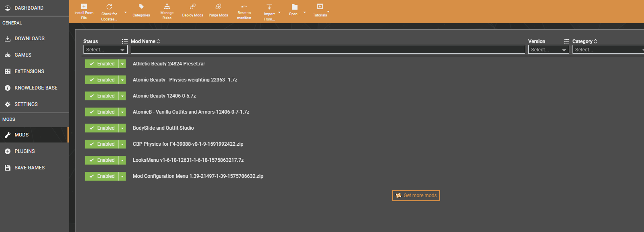Click list icon next to Status header

click(125, 41)
